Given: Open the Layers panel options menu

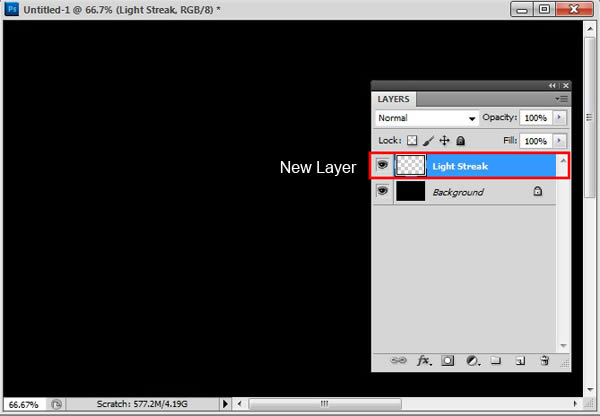Looking at the screenshot, I should pos(561,99).
